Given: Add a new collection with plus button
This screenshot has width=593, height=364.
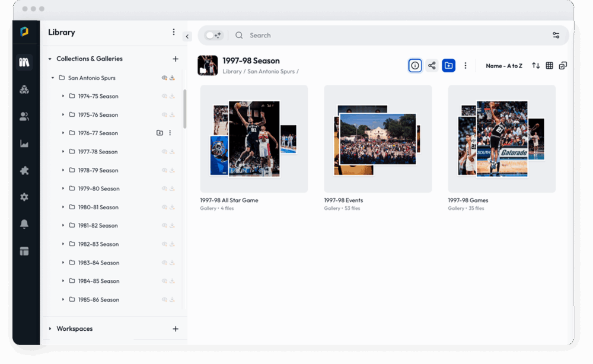Looking at the screenshot, I should (175, 59).
